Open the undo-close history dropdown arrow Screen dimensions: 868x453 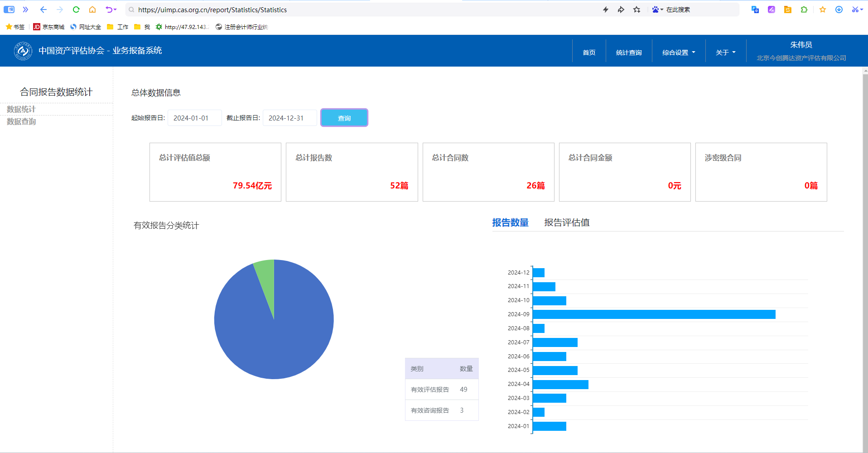(x=116, y=10)
